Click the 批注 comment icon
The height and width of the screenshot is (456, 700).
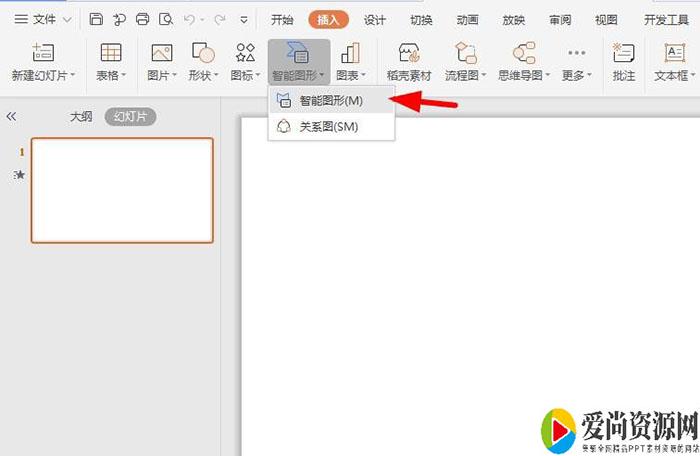point(624,53)
